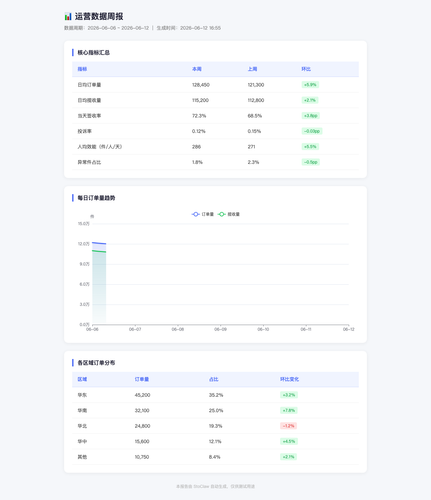This screenshot has width=431, height=500.
Task: Click the 上周 column header
Action: (252, 69)
